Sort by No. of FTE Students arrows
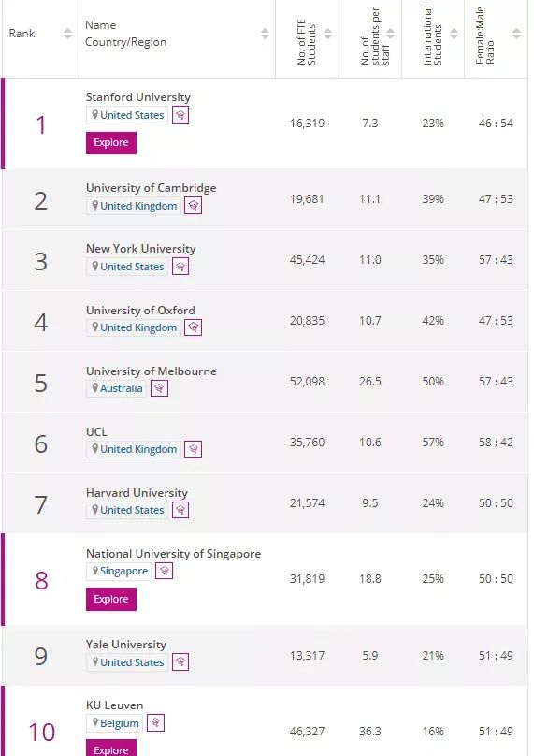Image resolution: width=534 pixels, height=756 pixels. [327, 34]
